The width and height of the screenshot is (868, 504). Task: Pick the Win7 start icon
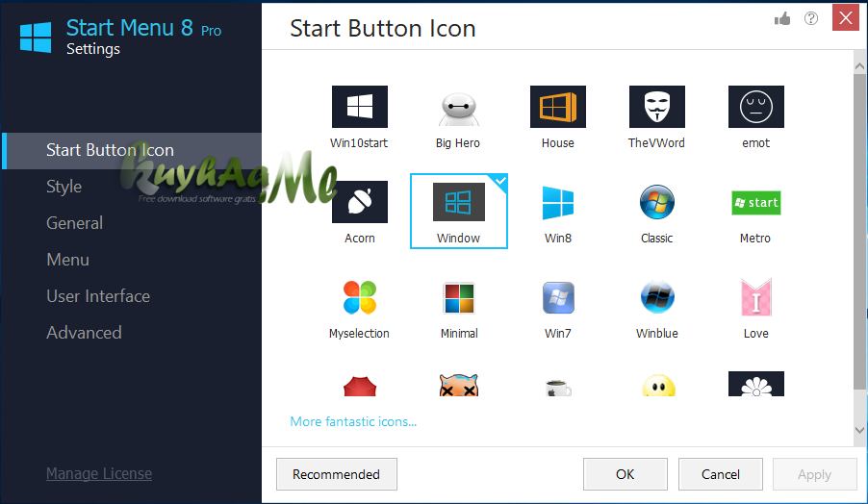pyautogui.click(x=557, y=297)
